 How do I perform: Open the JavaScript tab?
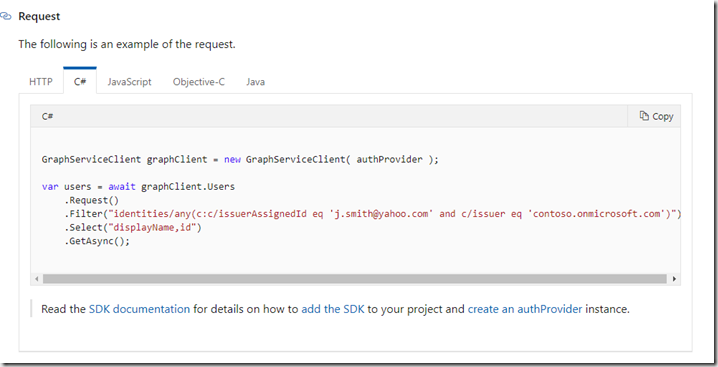[129, 82]
